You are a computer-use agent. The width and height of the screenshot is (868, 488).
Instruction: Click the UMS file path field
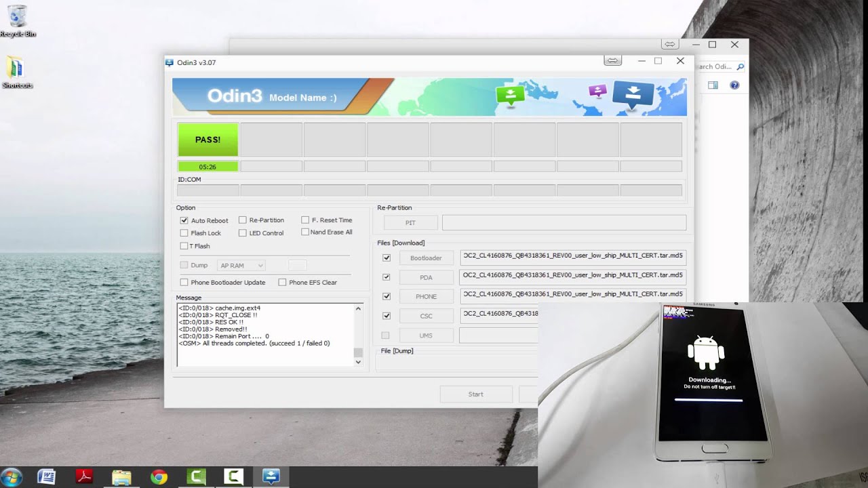click(x=499, y=335)
